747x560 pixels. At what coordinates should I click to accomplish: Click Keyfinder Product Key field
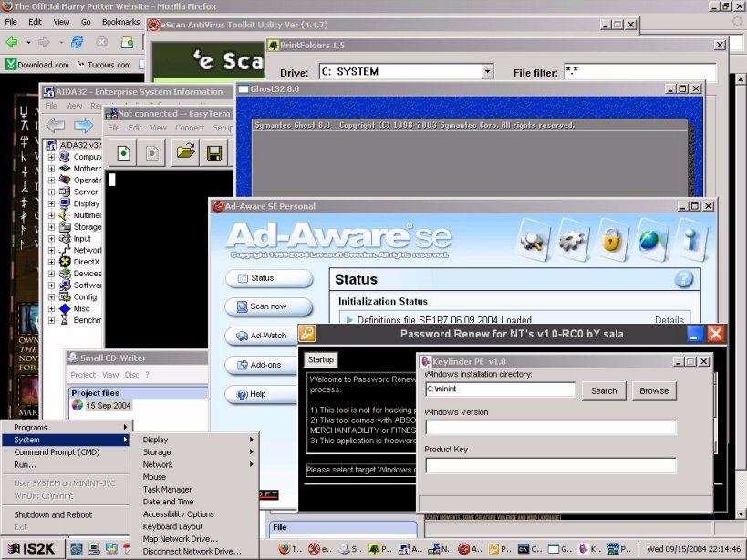click(551, 465)
